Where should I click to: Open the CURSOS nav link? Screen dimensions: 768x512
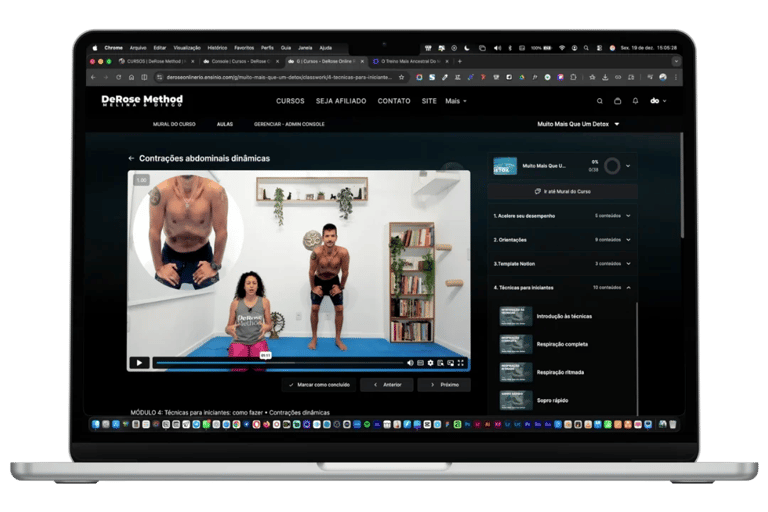click(x=290, y=101)
